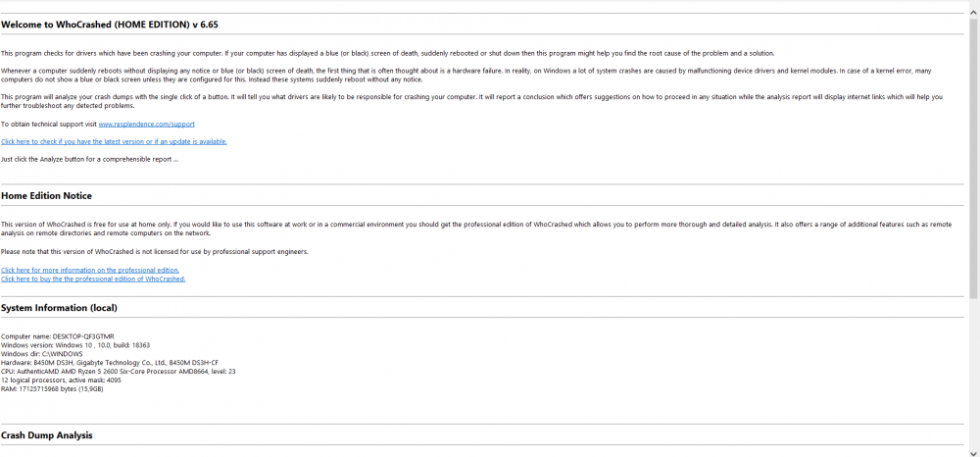Click the check for latest version link
Image resolution: width=980 pixels, height=457 pixels.
click(114, 141)
